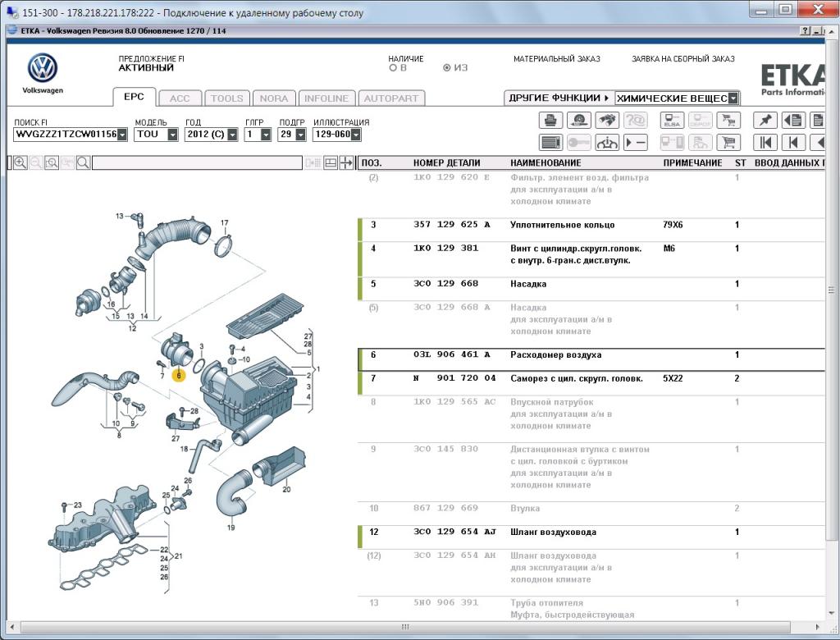840x640 pixels.
Task: Open the ELSA link button
Action: click(x=672, y=120)
